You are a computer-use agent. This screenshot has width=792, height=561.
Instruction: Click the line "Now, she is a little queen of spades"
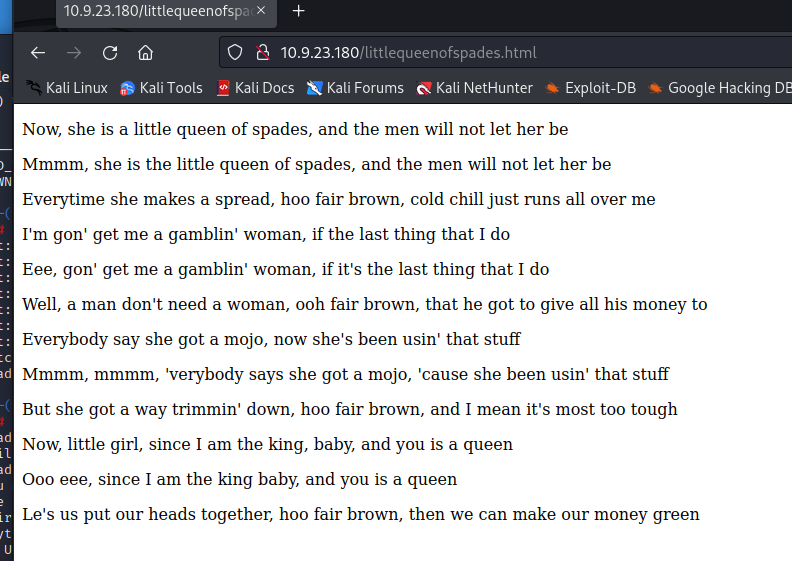(295, 129)
